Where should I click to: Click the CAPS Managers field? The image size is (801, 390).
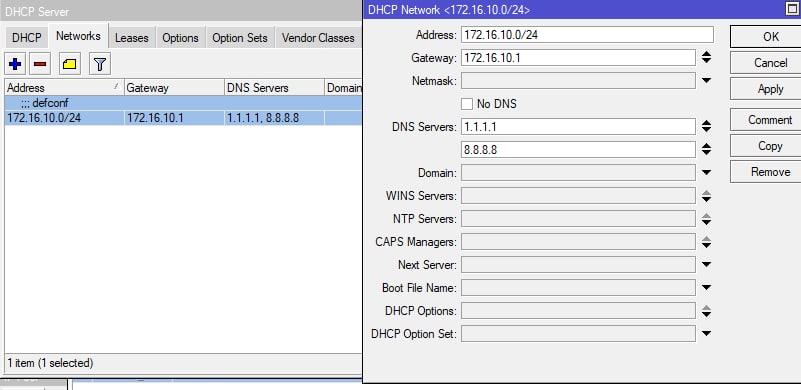pyautogui.click(x=578, y=242)
